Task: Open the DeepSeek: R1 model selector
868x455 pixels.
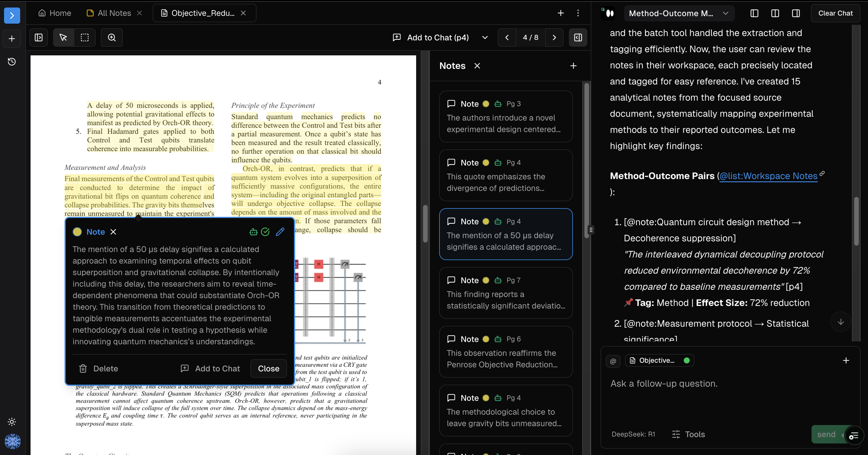Action: pyautogui.click(x=633, y=434)
